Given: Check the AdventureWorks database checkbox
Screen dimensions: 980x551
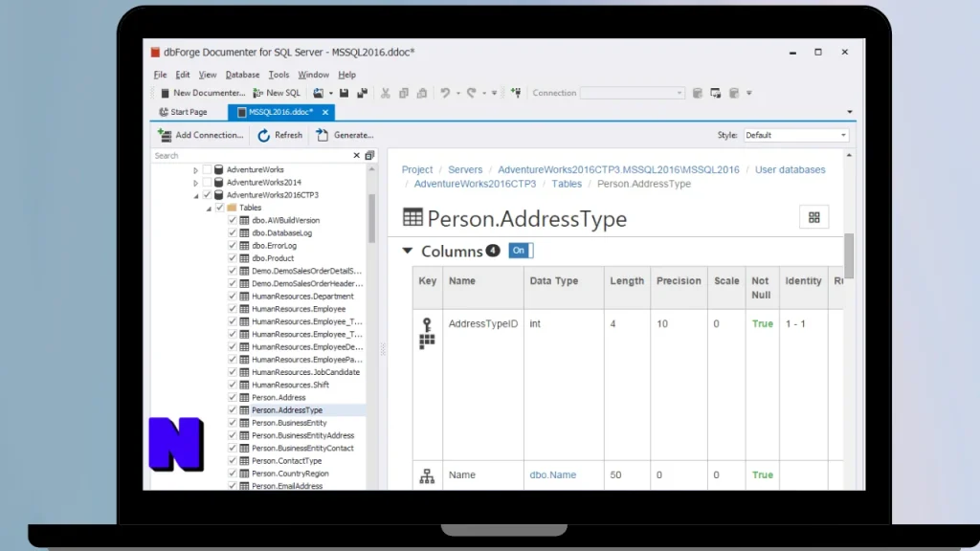Looking at the screenshot, I should (207, 170).
